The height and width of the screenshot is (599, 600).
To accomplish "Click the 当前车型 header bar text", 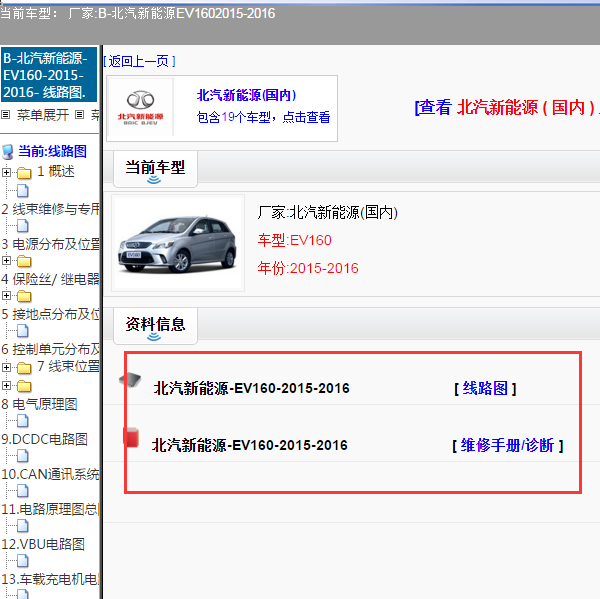I will pyautogui.click(x=137, y=14).
